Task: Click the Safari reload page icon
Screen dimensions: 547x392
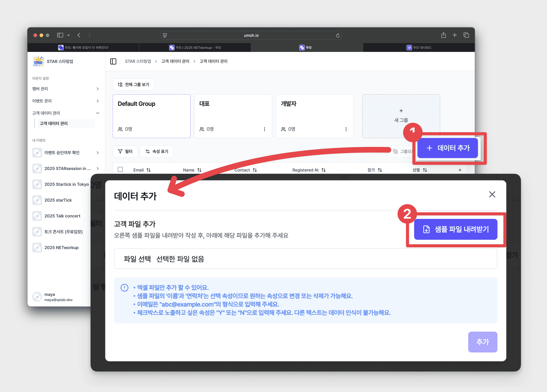Action: [x=338, y=35]
